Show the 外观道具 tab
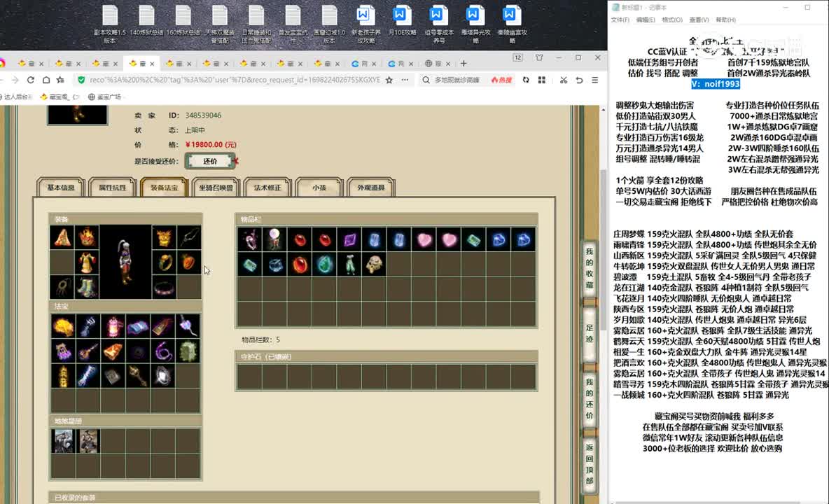 pos(370,188)
